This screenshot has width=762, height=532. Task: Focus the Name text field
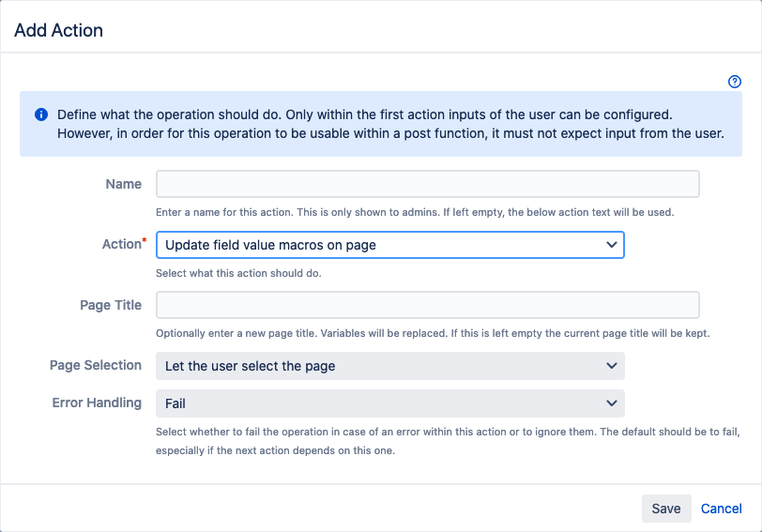click(427, 184)
